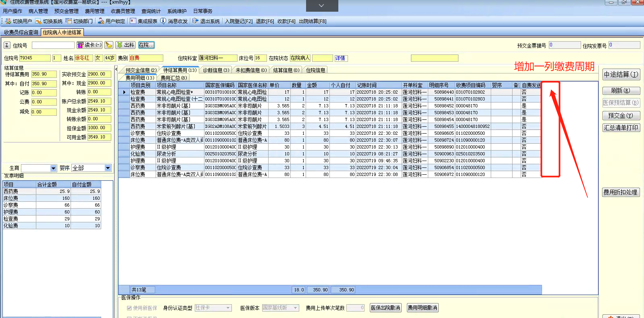Screen dimensions: 644x318
Task: Click the 预交金票据号 input field
Action: click(565, 45)
